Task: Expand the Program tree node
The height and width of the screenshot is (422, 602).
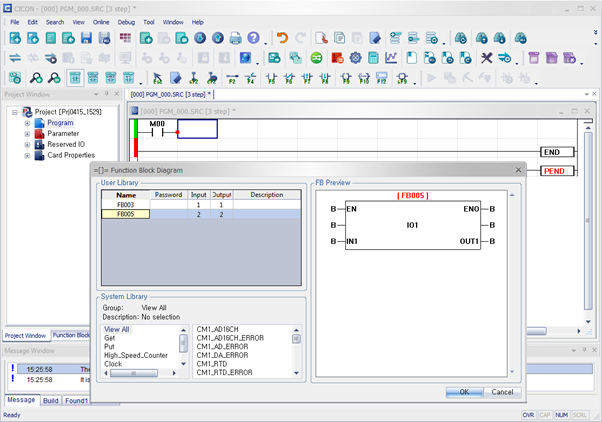Action: 27,123
